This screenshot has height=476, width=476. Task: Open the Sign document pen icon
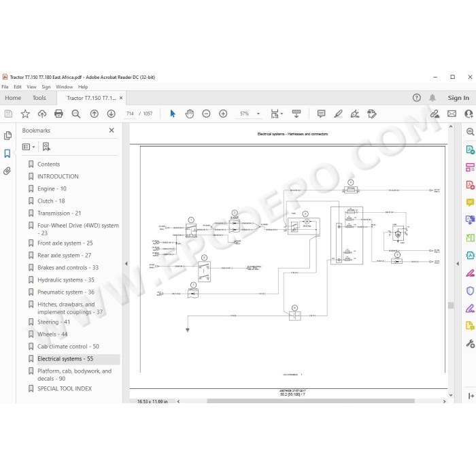[x=355, y=114]
